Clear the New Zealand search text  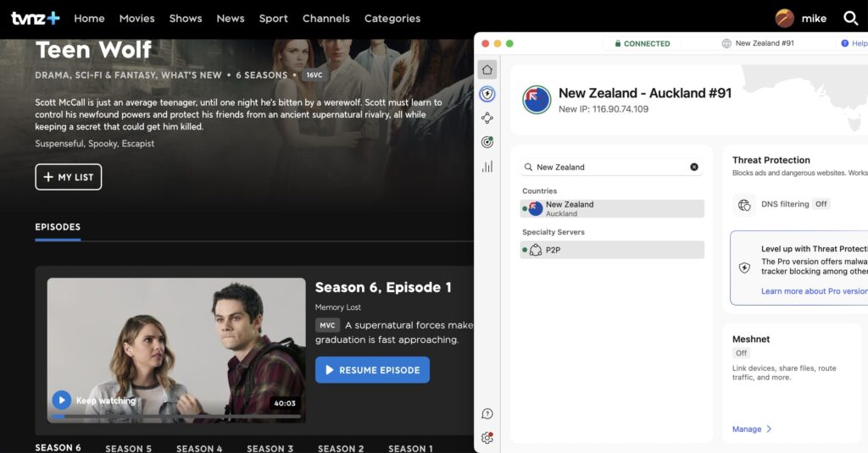693,167
